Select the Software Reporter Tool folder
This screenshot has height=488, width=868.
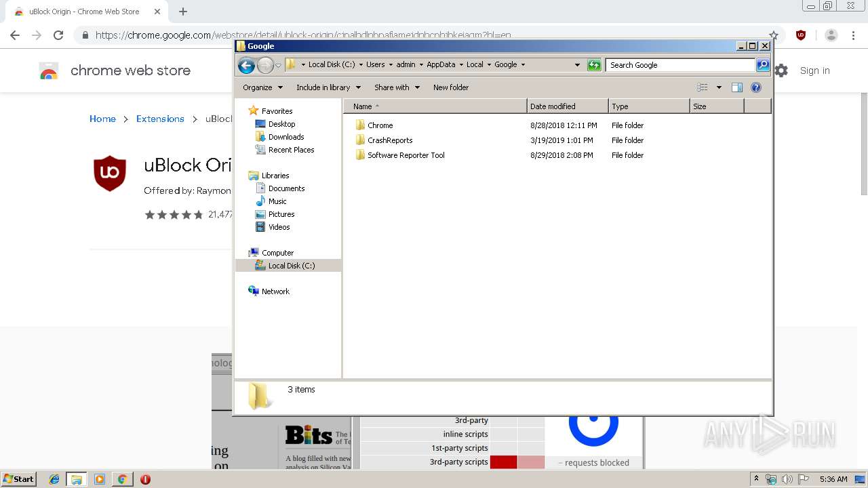coord(400,155)
